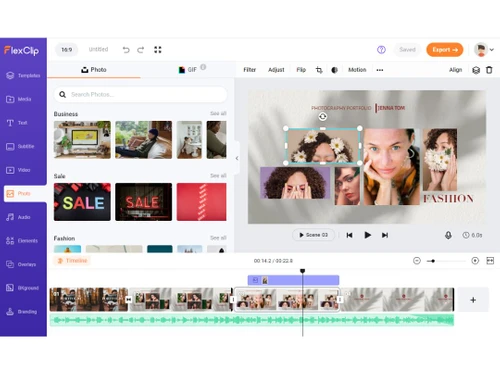This screenshot has width=500, height=375.
Task: Select the FASHION text on canvas
Action: coord(448,199)
